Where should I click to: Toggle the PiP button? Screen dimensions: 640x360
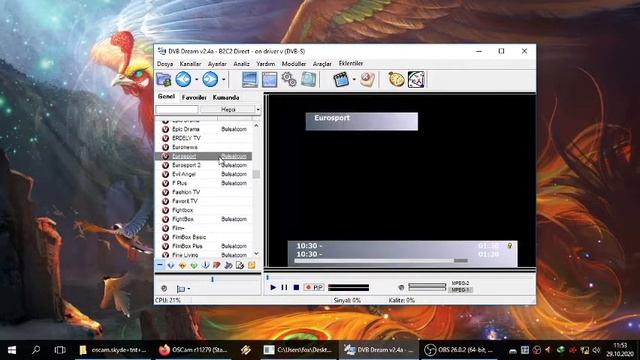click(x=314, y=287)
